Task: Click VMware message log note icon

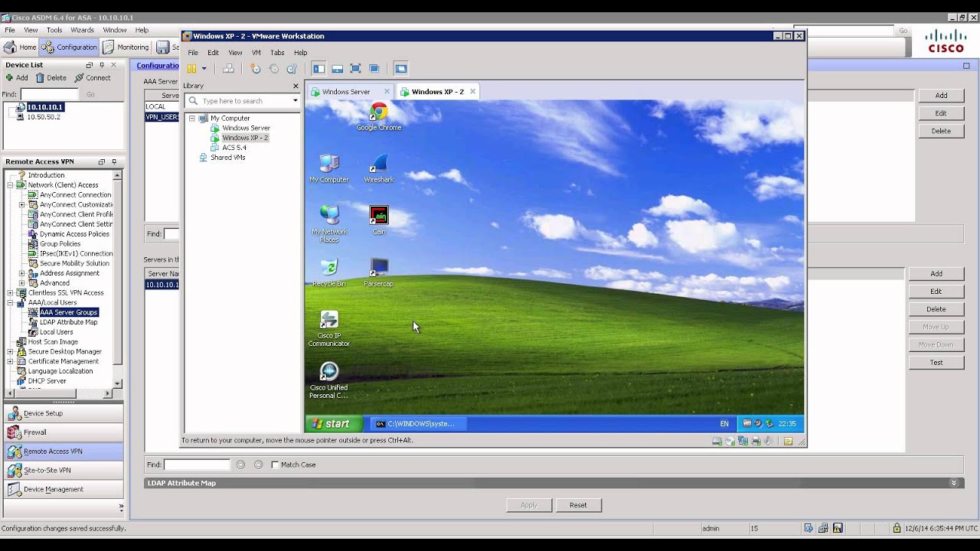Action: click(x=788, y=441)
